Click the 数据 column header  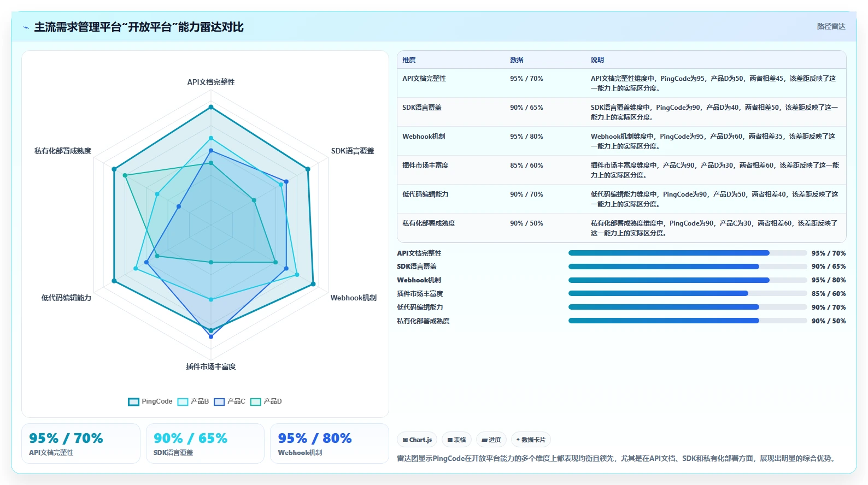pyautogui.click(x=517, y=60)
